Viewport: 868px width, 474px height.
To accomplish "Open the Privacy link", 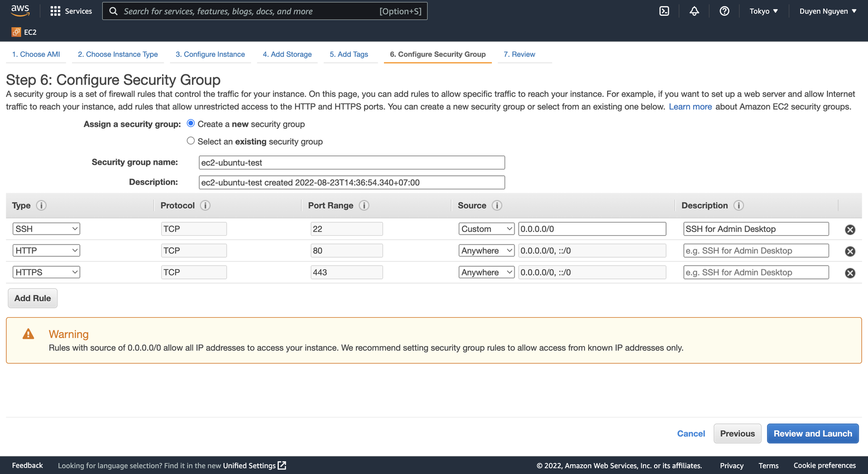I will tap(732, 466).
